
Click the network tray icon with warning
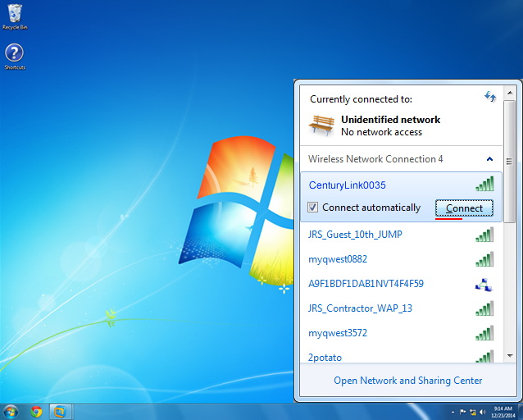tap(473, 412)
